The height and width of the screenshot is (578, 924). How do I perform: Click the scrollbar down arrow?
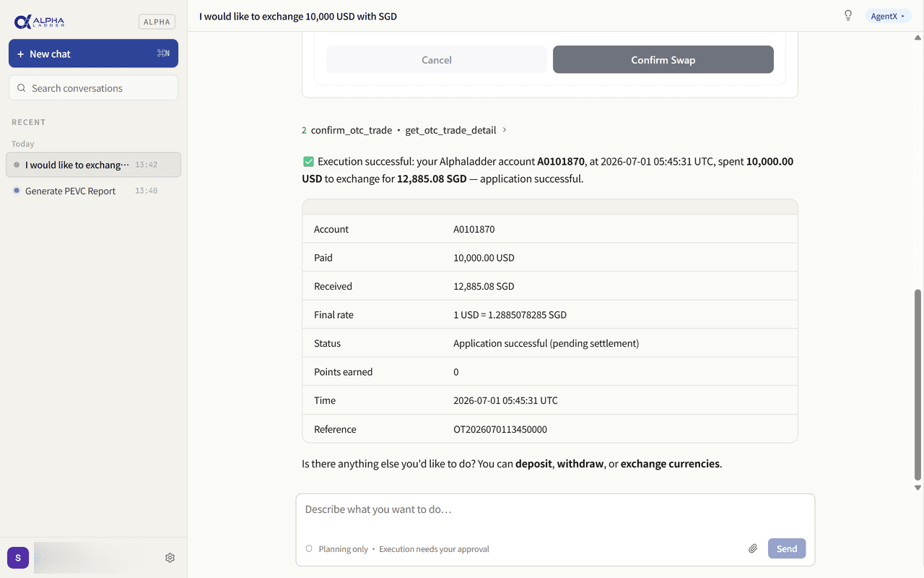click(918, 488)
